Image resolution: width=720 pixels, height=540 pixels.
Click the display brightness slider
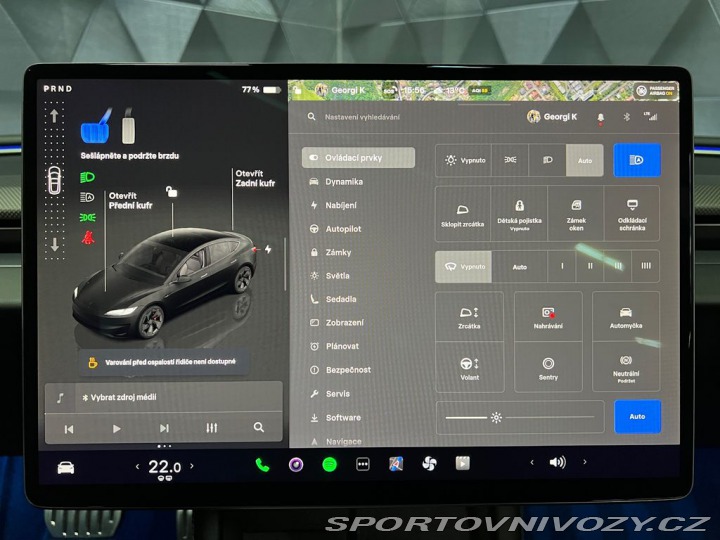pyautogui.click(x=520, y=417)
